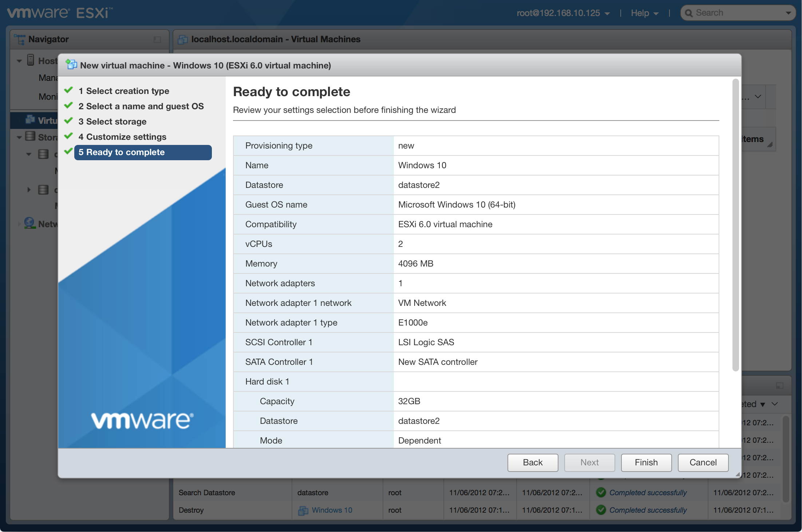Image resolution: width=802 pixels, height=532 pixels.
Task: Select step 5 Ready to complete
Action: pos(143,152)
